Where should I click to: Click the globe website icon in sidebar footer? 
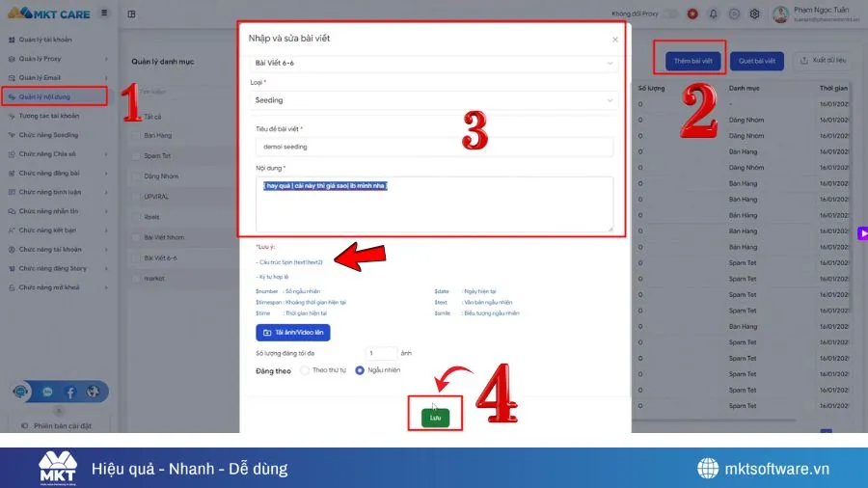pyautogui.click(x=93, y=392)
